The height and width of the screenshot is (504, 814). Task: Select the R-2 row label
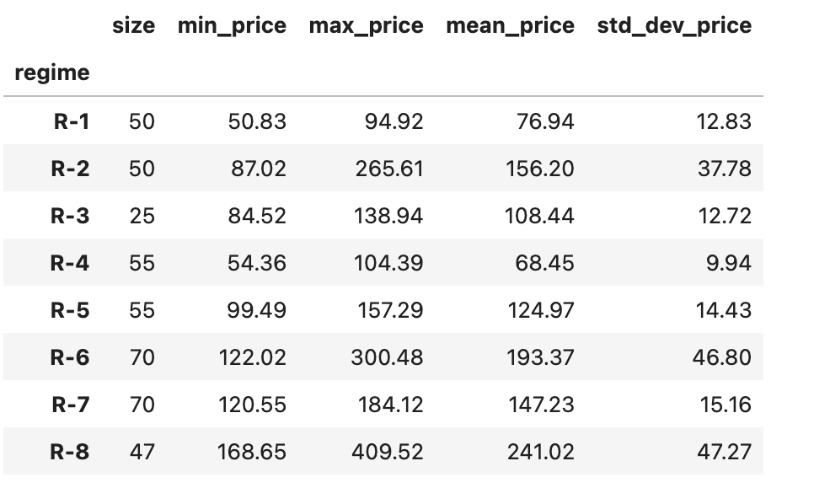(70, 169)
